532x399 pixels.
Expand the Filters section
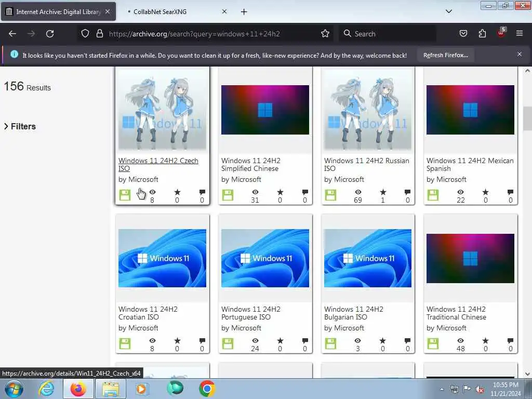coord(20,126)
